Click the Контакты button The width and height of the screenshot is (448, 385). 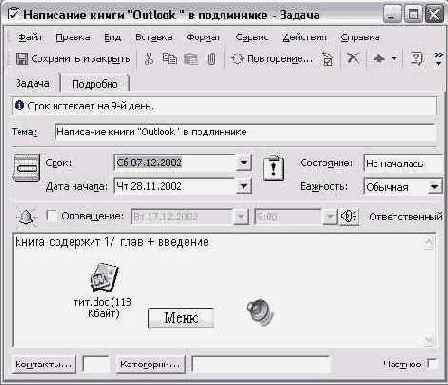click(x=44, y=364)
